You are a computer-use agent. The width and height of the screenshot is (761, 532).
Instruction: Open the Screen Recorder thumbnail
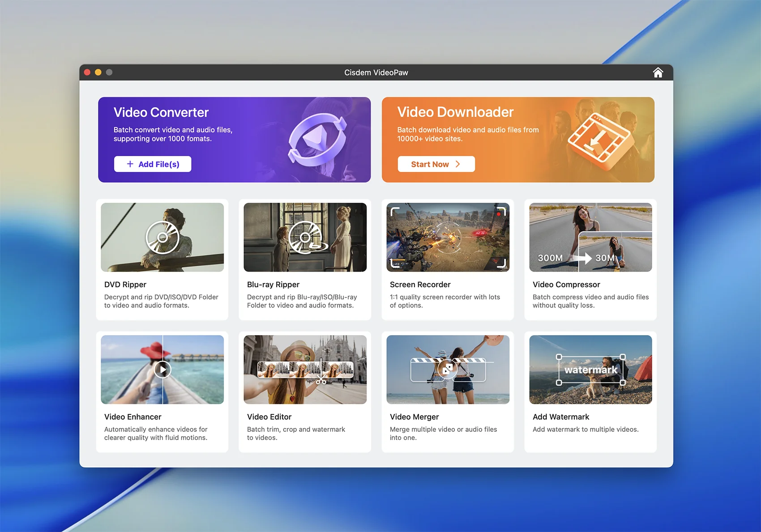click(448, 237)
